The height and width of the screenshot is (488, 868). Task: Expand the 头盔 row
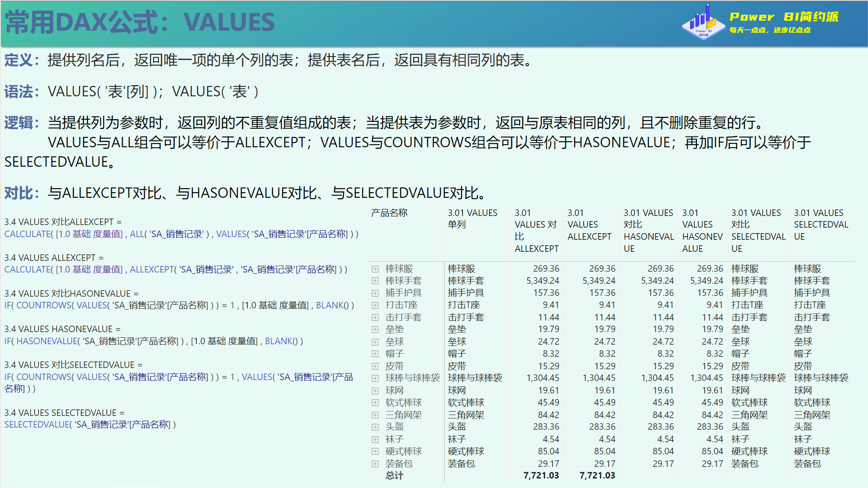tap(375, 427)
